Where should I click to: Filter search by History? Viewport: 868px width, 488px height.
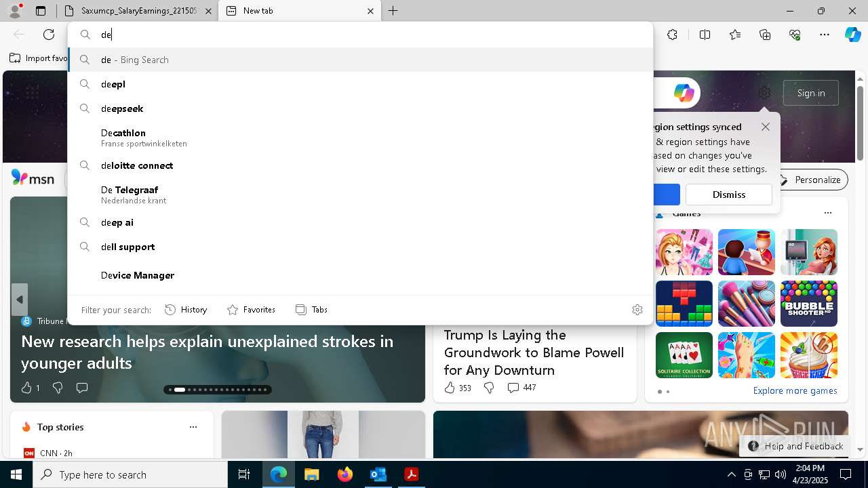(186, 310)
